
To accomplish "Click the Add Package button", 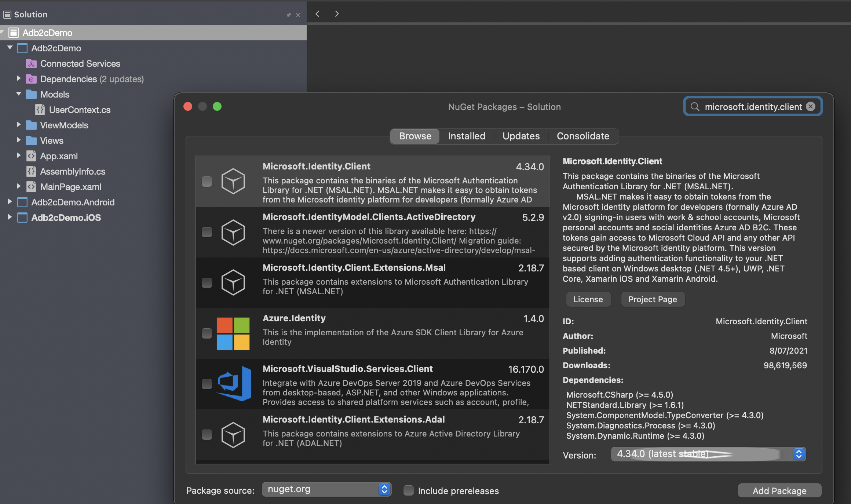I will coord(779,490).
